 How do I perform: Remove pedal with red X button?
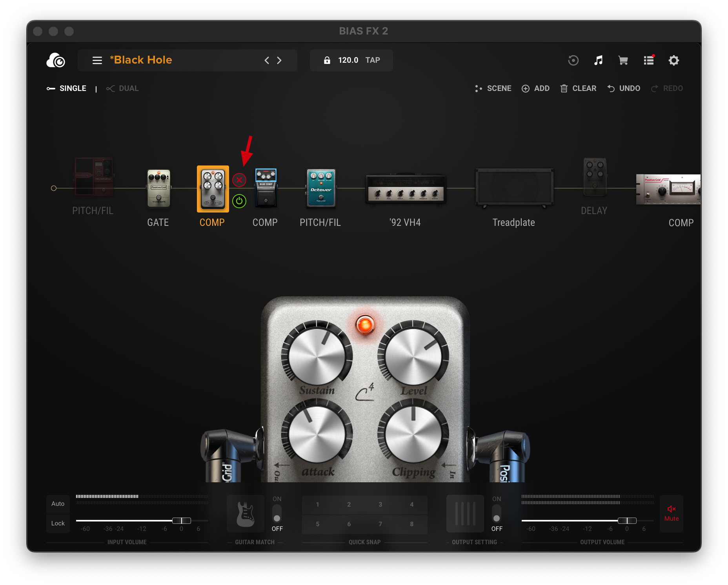coord(239,180)
